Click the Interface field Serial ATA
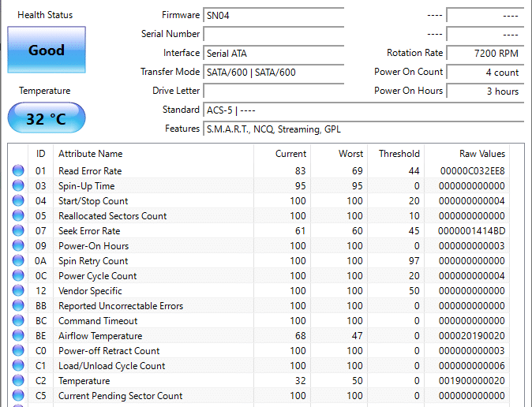 coord(273,54)
